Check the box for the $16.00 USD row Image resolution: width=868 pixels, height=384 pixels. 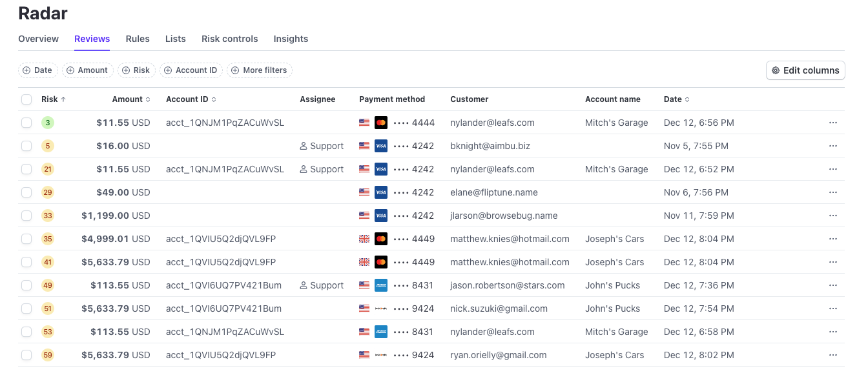26,146
